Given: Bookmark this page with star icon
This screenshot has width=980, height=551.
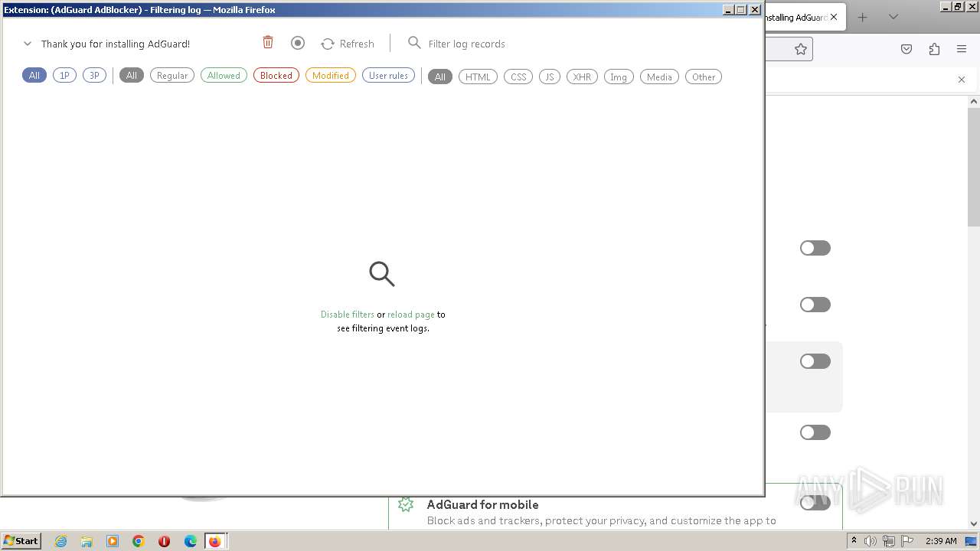Looking at the screenshot, I should coord(801,49).
